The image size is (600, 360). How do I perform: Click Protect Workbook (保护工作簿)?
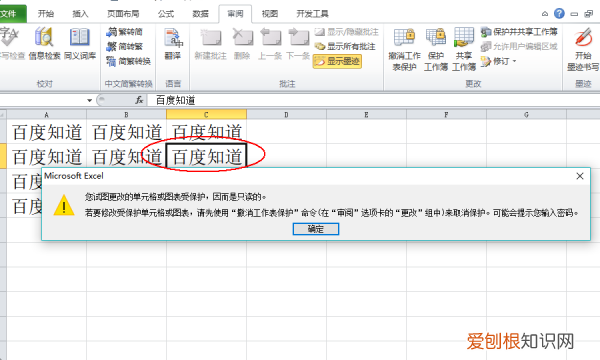[436, 49]
